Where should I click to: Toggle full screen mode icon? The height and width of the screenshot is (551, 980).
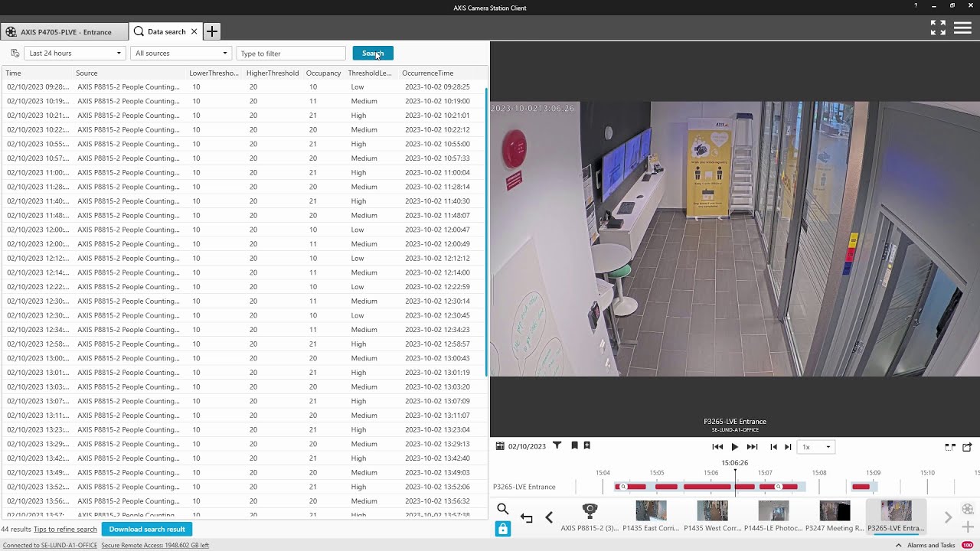(x=938, y=28)
